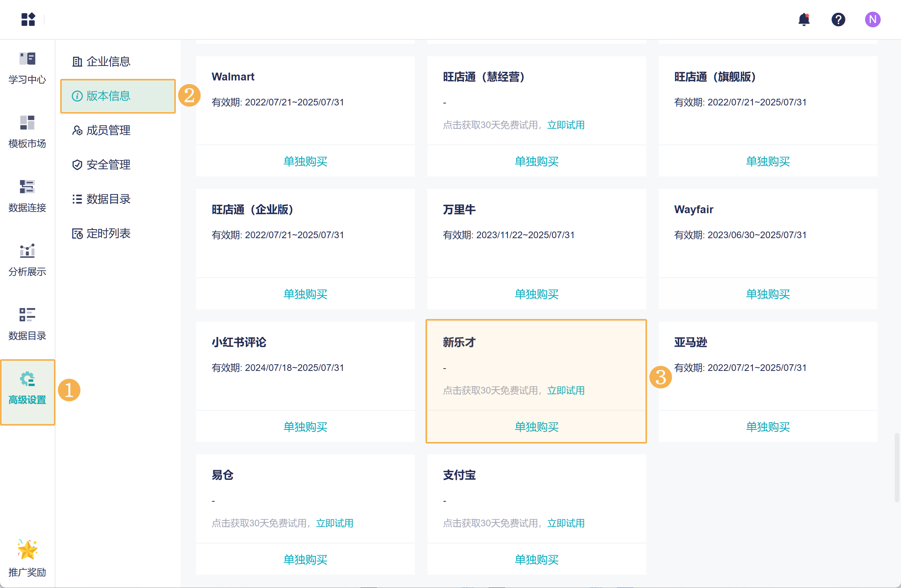Open 分析展示 sidebar icon

(27, 260)
